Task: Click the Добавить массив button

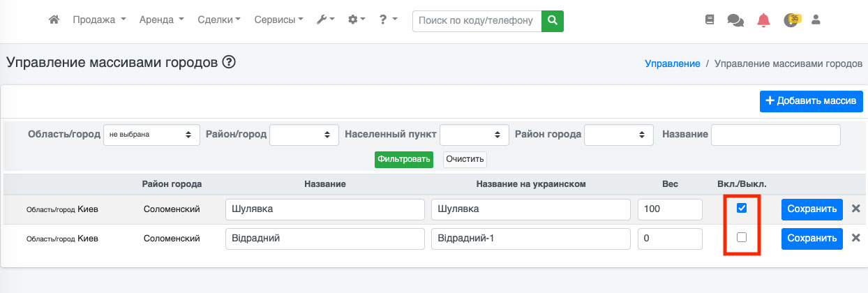Action: pos(811,101)
